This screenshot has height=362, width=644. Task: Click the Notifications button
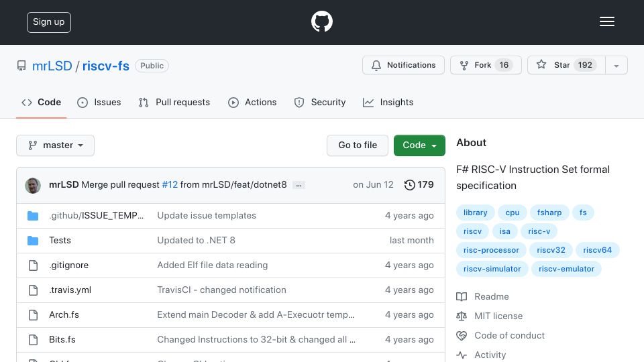click(403, 65)
